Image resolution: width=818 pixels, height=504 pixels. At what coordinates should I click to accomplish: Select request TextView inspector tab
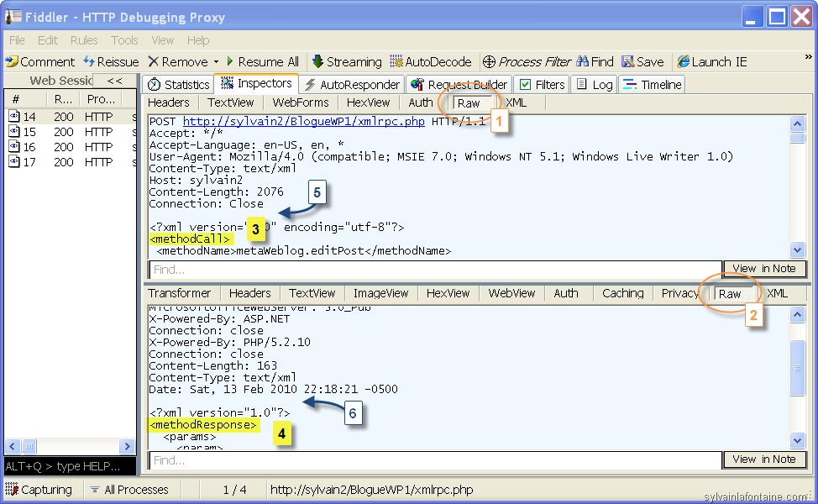230,102
